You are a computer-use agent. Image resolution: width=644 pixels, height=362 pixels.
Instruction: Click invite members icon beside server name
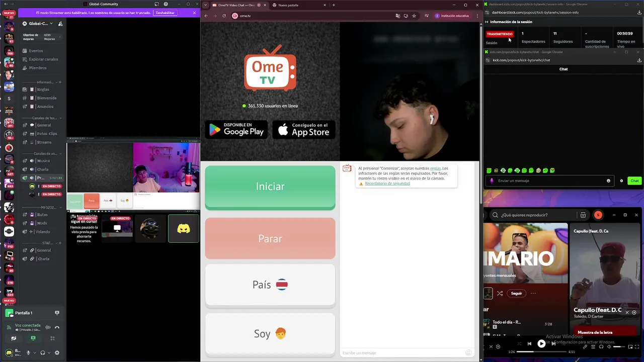(x=60, y=24)
